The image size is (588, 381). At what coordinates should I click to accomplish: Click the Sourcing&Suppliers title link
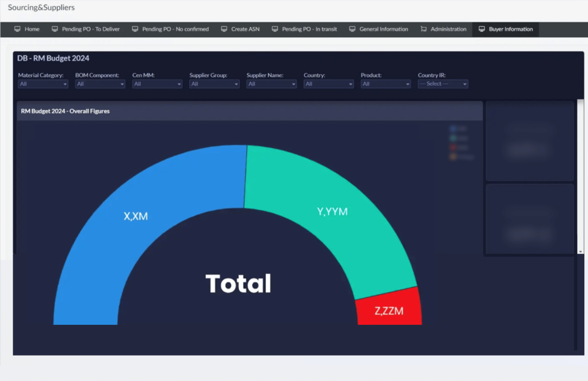point(41,7)
